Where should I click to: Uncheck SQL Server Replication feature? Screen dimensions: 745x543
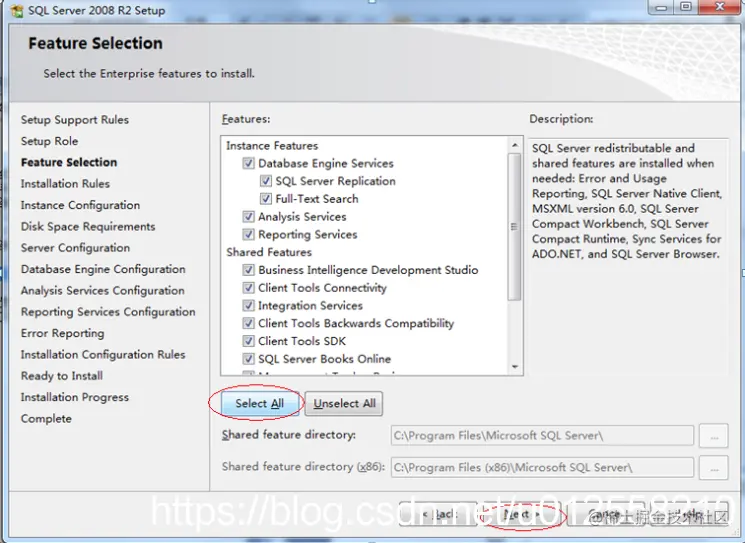coord(266,181)
